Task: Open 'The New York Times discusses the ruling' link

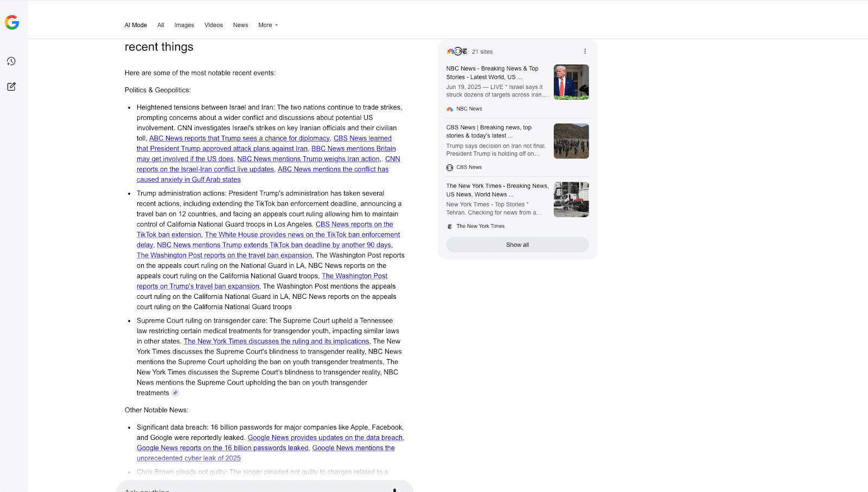Action: [276, 341]
